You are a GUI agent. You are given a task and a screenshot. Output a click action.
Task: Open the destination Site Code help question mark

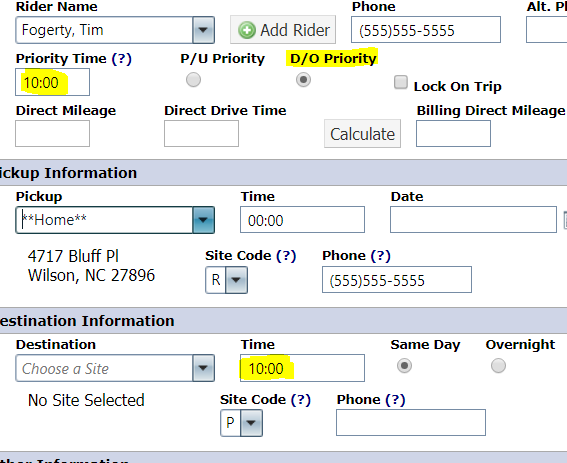pyautogui.click(x=301, y=400)
